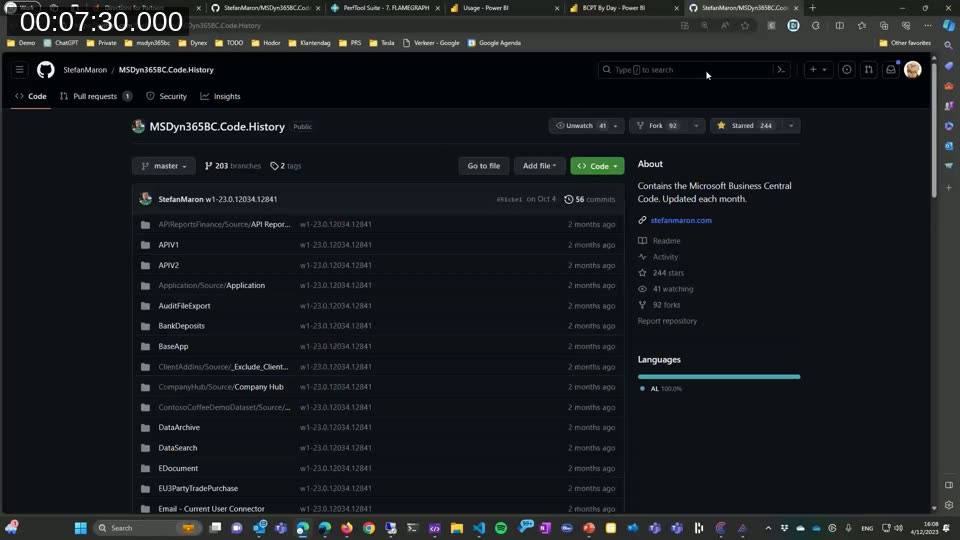Image resolution: width=960 pixels, height=540 pixels.
Task: Open the BankDeposits folder
Action: point(181,326)
